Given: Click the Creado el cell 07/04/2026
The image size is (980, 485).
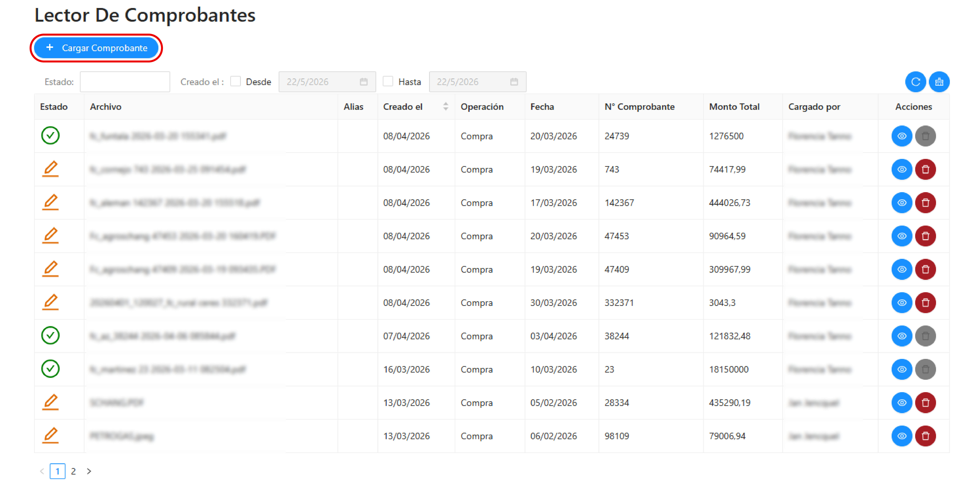Looking at the screenshot, I should point(406,336).
